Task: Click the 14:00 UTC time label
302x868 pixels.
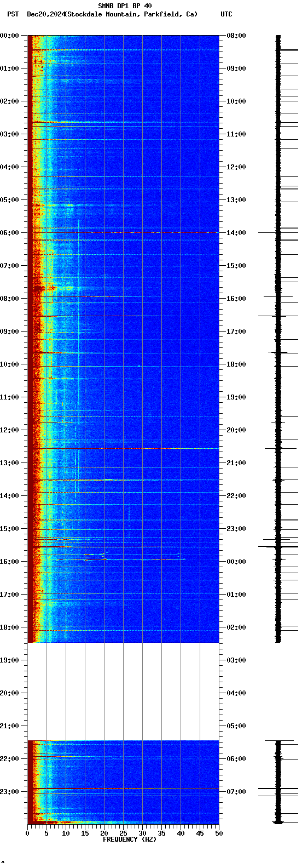Action: (236, 233)
